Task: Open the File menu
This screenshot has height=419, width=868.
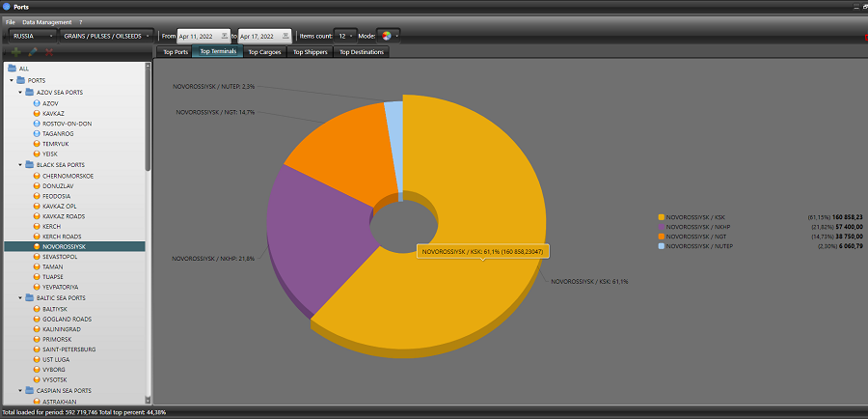Action: pyautogui.click(x=10, y=22)
